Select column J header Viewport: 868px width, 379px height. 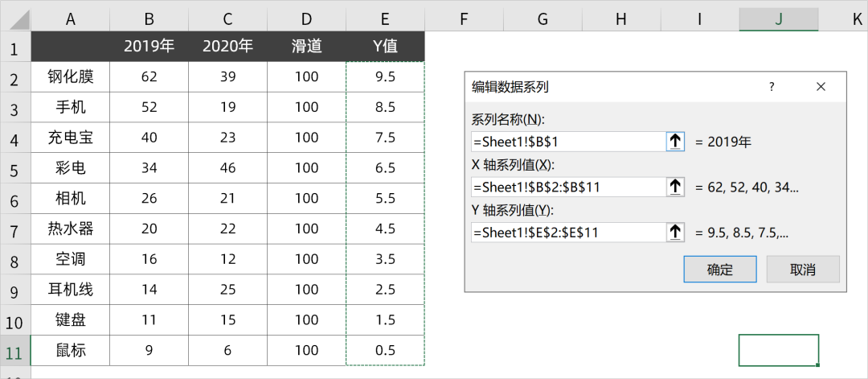tap(778, 19)
